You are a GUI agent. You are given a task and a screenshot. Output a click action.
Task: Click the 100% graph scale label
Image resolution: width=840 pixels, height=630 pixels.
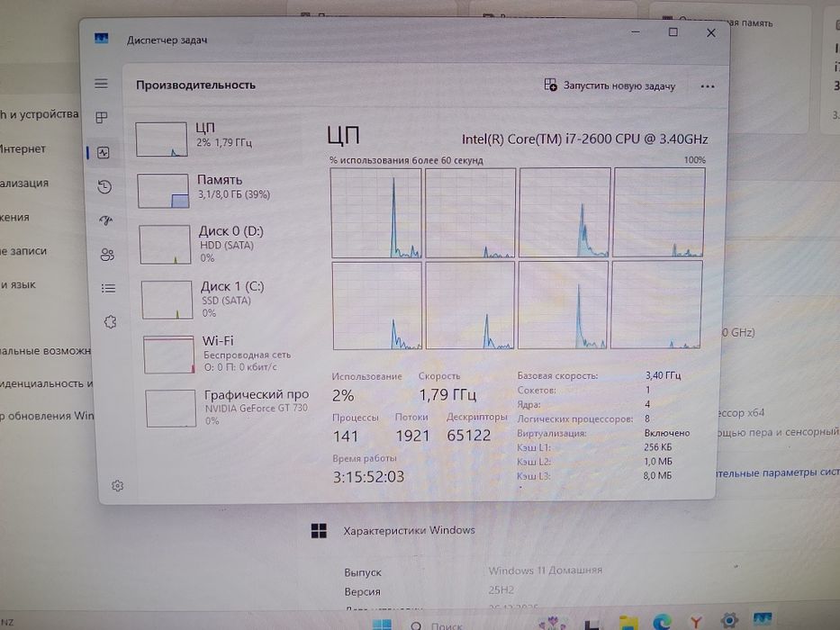coord(695,159)
